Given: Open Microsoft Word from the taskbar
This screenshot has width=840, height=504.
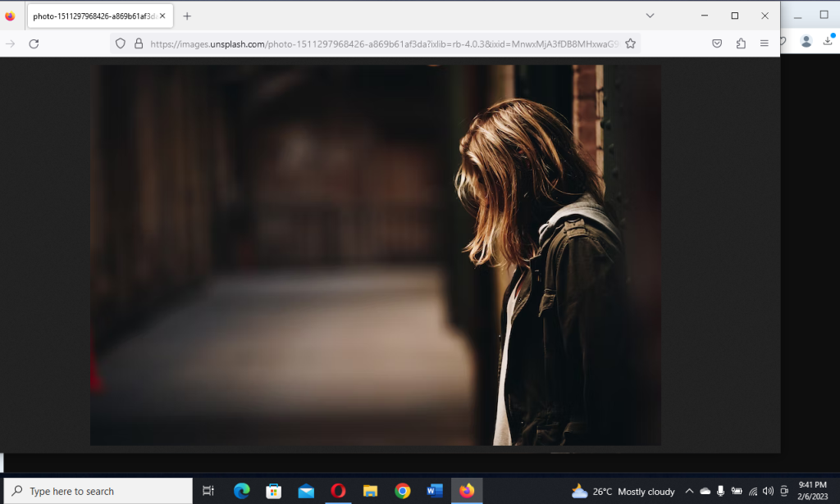Looking at the screenshot, I should pos(435,491).
